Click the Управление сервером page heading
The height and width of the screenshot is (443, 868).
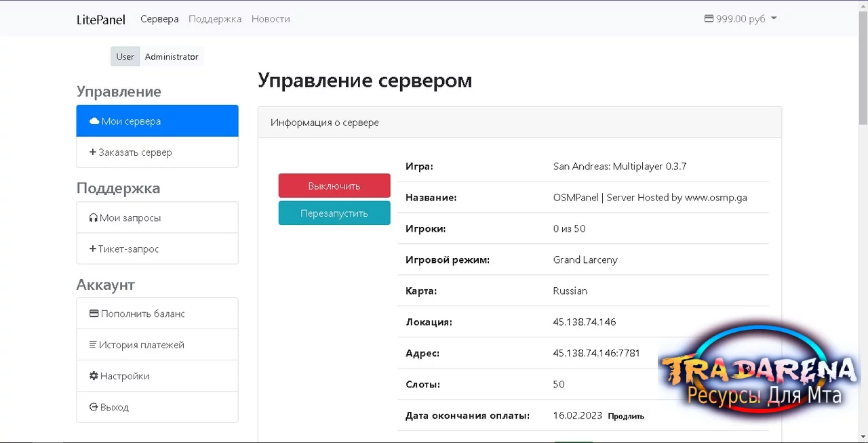365,80
